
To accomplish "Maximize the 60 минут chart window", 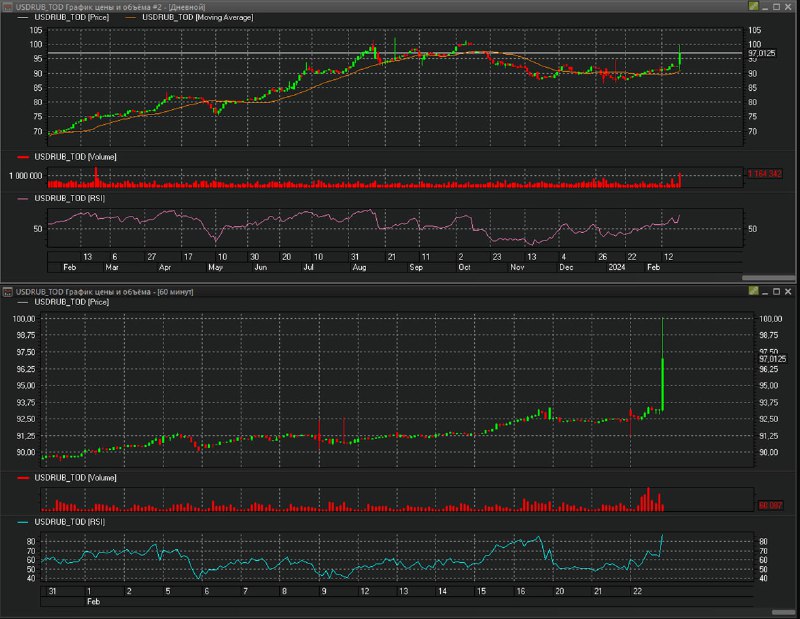I will tap(776, 291).
